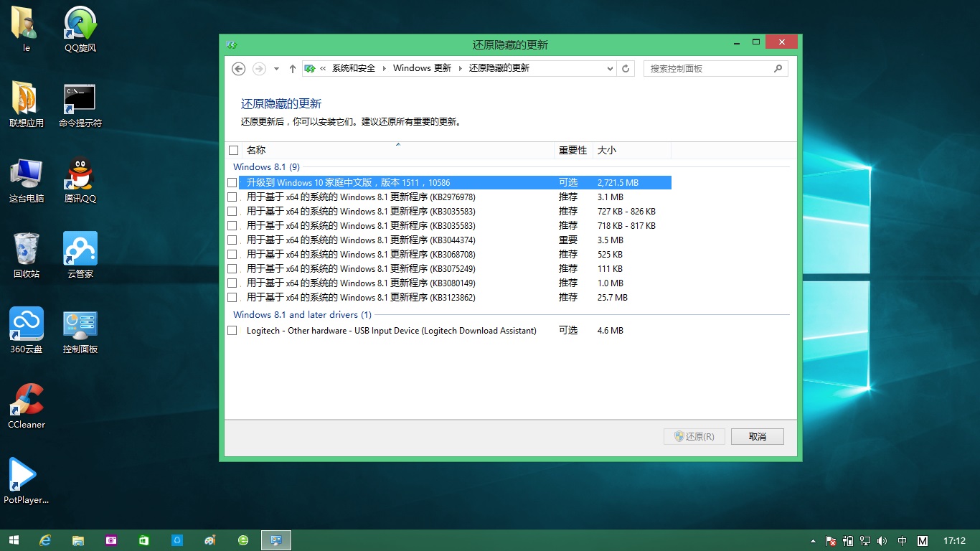Click the 还原隐藏的更新 breadcrumb
The image size is (980, 551).
coord(499,68)
